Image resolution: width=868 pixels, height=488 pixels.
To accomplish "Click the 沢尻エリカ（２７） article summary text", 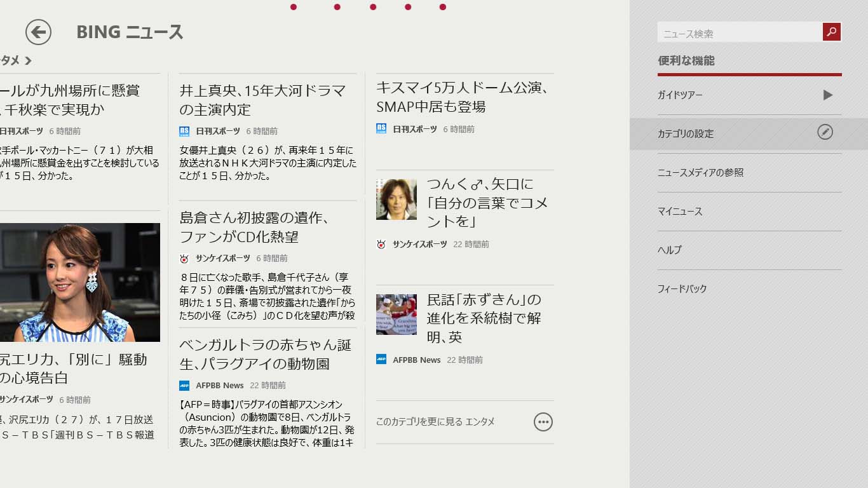I will (x=77, y=428).
